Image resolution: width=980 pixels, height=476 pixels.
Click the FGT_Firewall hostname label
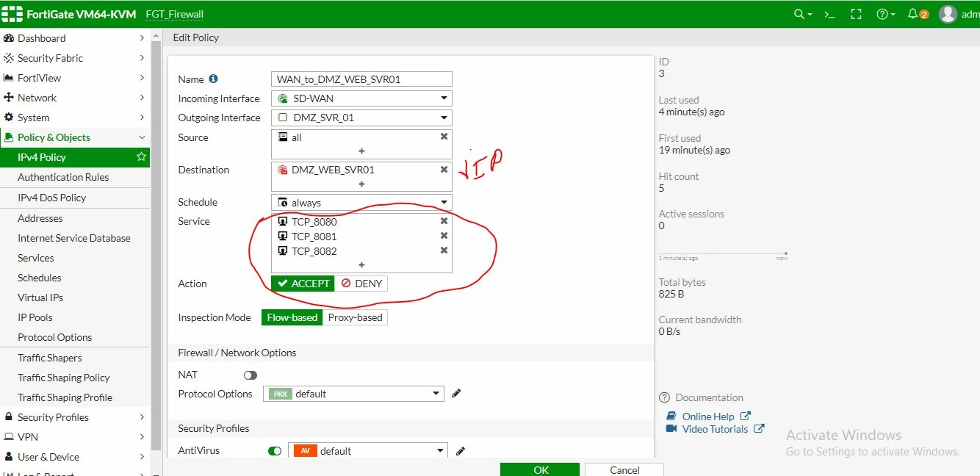point(173,14)
